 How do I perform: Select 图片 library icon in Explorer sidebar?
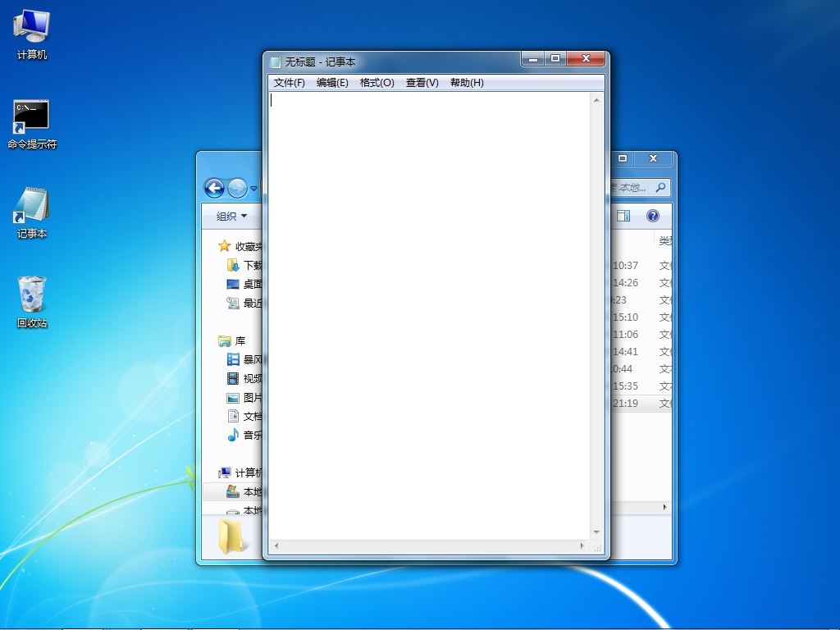point(232,398)
